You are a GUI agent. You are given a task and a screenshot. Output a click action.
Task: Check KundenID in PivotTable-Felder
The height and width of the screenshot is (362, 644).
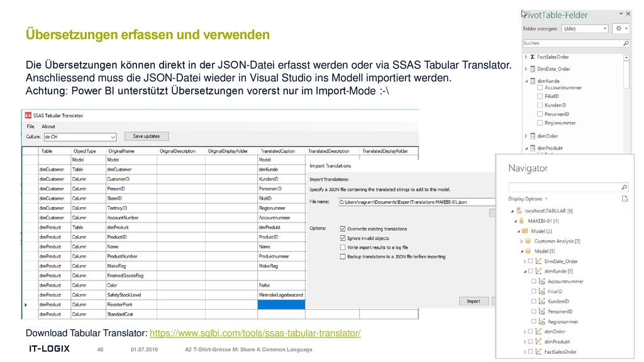540,105
